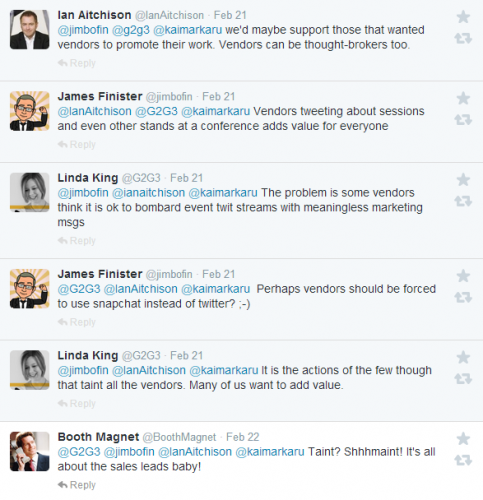Open Feb 22 timestamp on Booth Magnet's tweet
Image resolution: width=483 pixels, height=500 pixels.
[243, 437]
